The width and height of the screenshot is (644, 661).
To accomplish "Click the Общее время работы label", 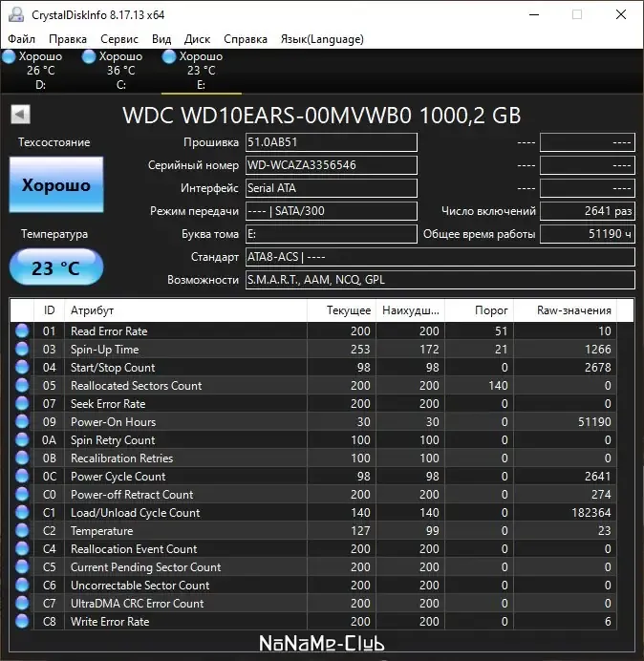I will (x=479, y=234).
